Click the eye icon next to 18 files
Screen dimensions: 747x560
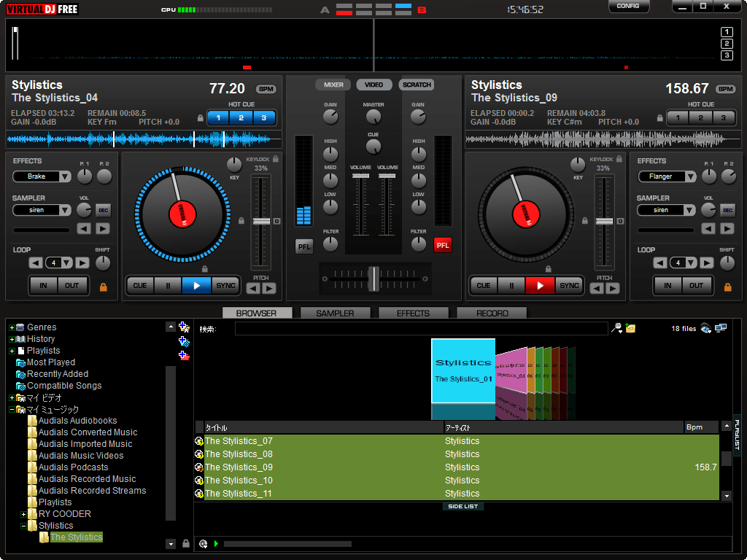pyautogui.click(x=705, y=329)
